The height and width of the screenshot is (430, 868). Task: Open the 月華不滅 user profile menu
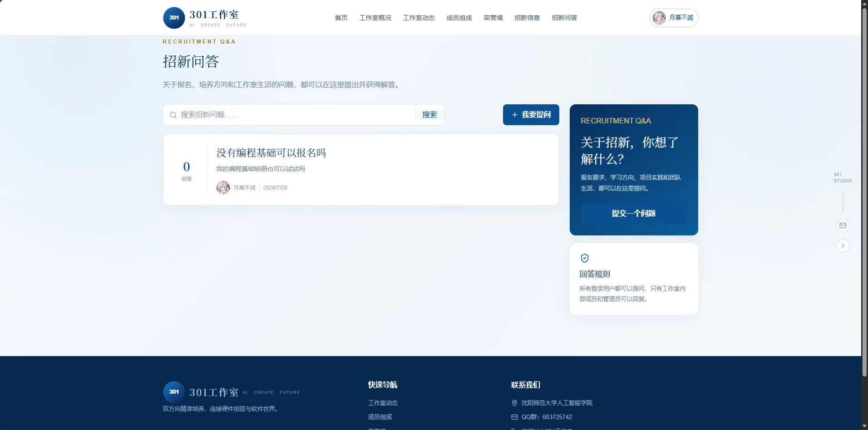tap(674, 18)
